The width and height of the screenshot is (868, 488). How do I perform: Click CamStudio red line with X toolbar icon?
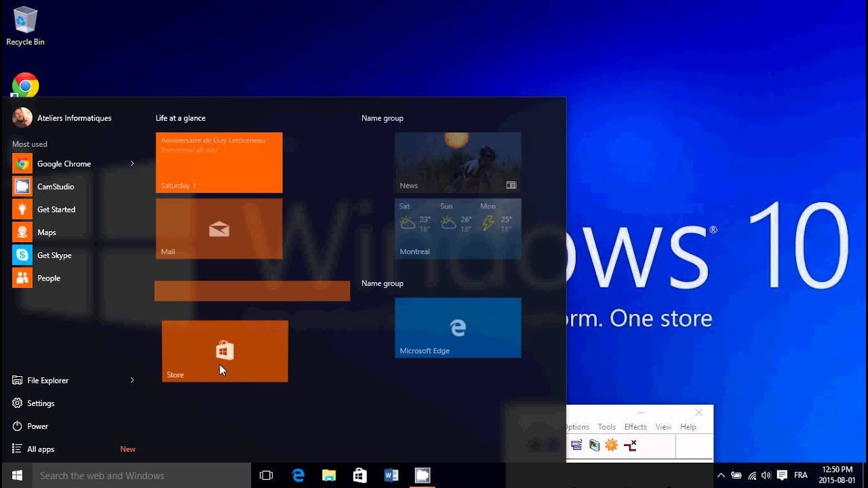click(630, 445)
